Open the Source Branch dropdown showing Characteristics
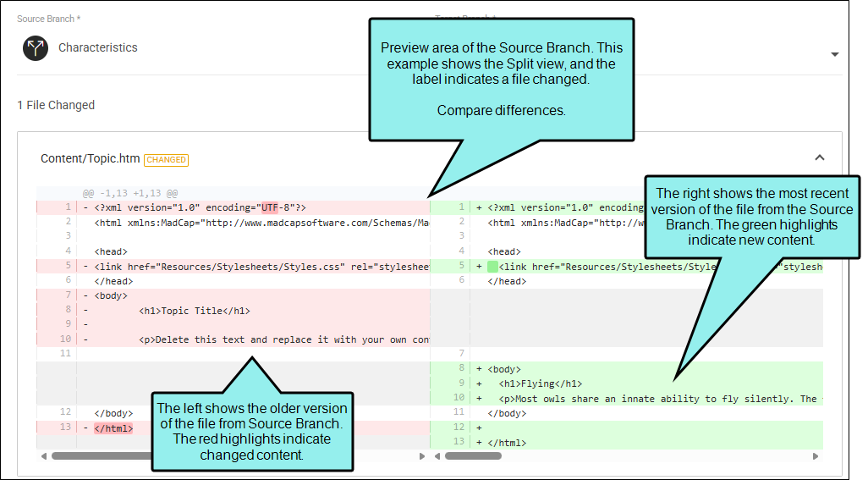Image resolution: width=868 pixels, height=480 pixels. [169, 48]
